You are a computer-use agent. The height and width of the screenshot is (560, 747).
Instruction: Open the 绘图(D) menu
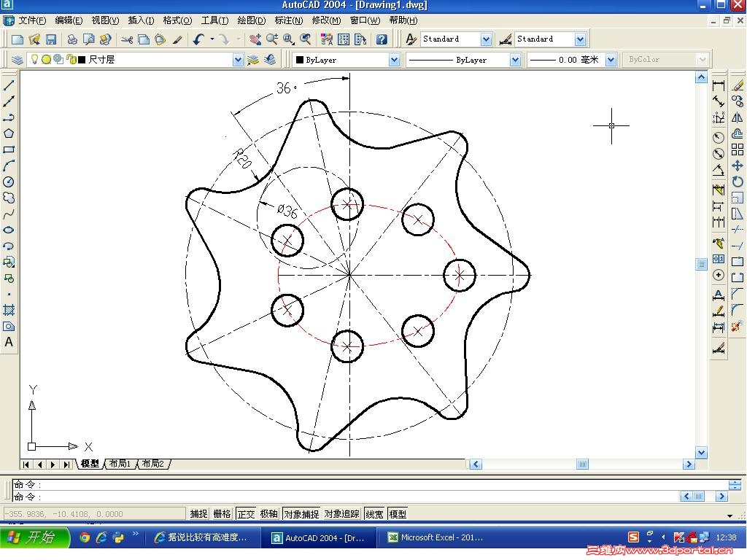point(252,20)
